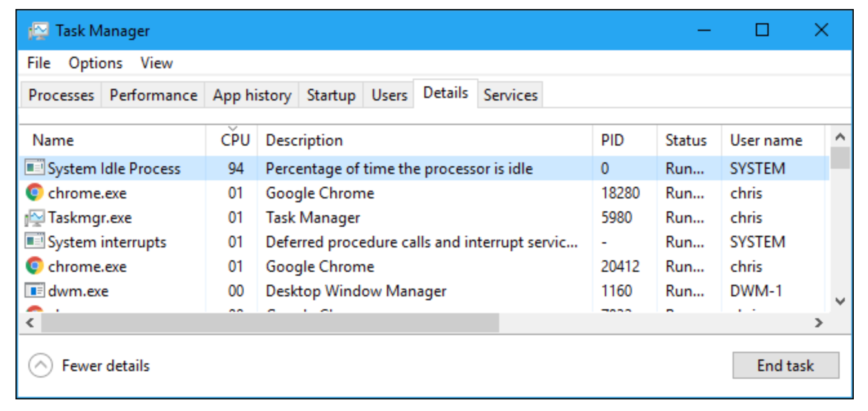
Task: Open the File menu
Action: [x=39, y=63]
